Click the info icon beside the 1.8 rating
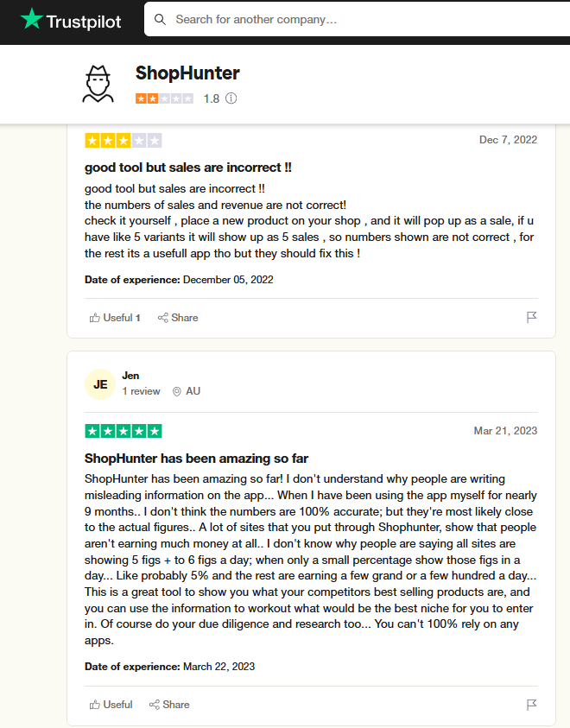The width and height of the screenshot is (570, 728). [x=231, y=98]
